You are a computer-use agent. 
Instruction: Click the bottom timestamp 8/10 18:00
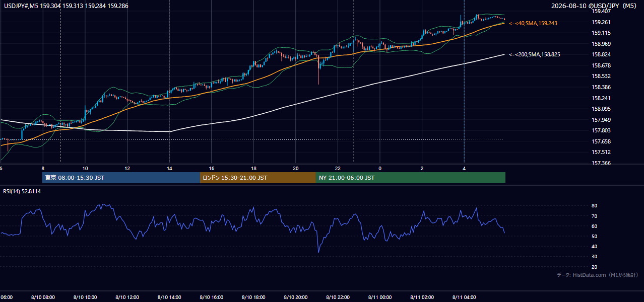click(253, 297)
